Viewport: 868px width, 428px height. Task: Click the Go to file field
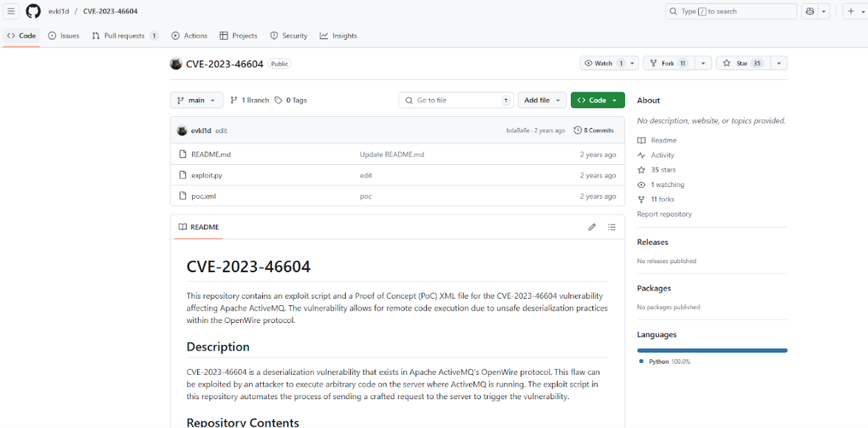click(x=456, y=101)
